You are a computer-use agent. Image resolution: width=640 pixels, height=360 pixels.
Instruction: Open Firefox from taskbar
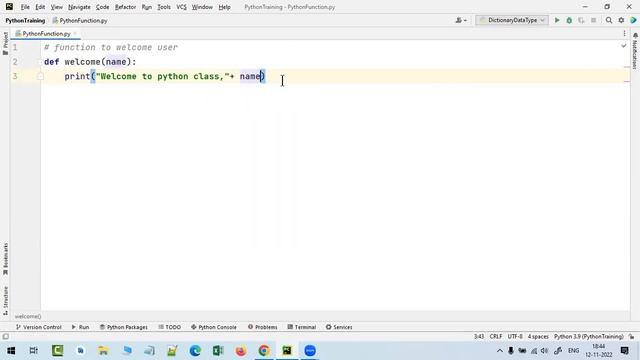[241, 351]
